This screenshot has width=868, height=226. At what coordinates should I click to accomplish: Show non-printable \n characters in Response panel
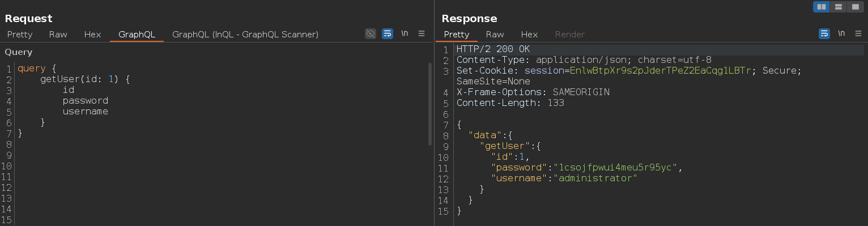coord(841,34)
